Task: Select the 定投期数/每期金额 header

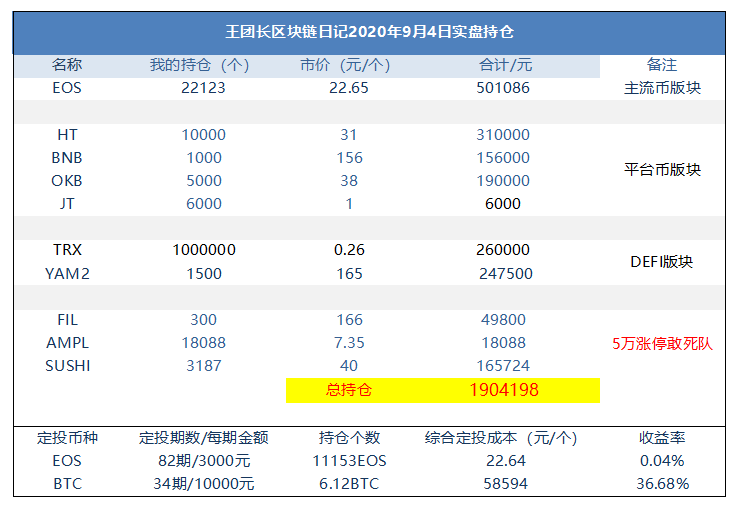Action: click(203, 438)
